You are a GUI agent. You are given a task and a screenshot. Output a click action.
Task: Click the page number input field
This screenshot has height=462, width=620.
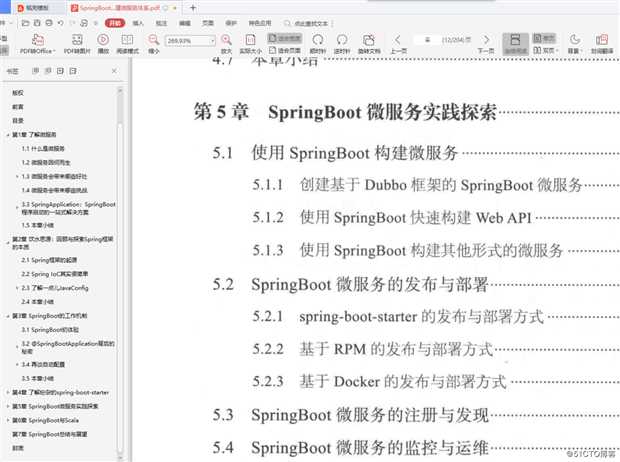click(x=427, y=40)
